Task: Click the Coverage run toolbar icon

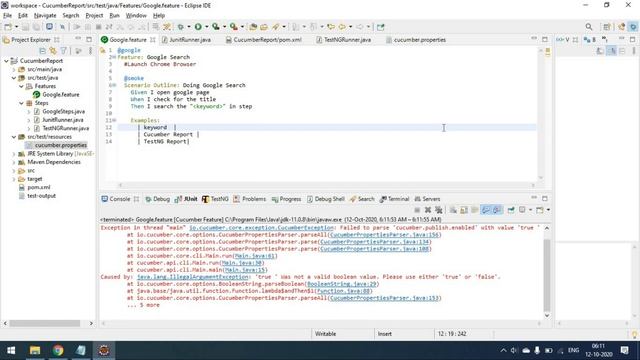Action: pyautogui.click(x=216, y=27)
